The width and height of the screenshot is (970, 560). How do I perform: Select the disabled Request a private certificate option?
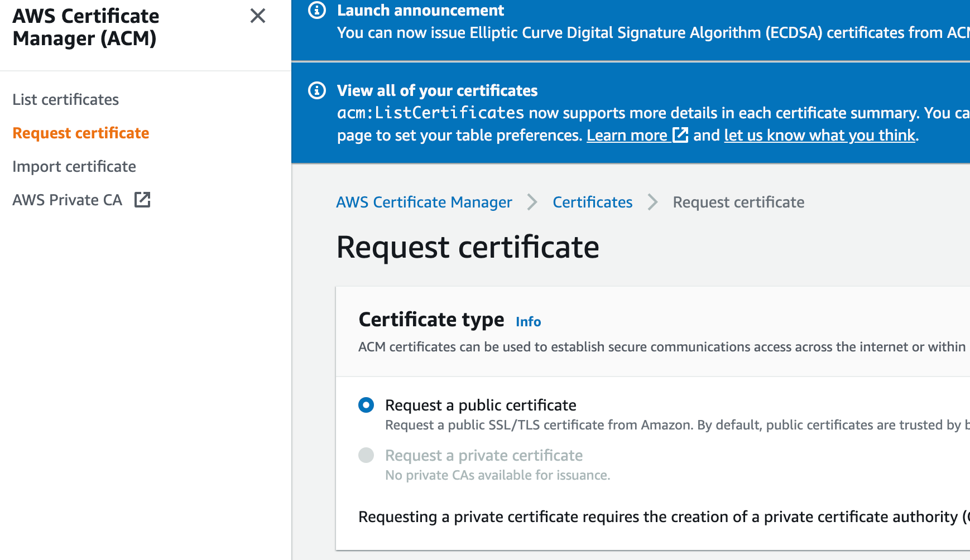click(366, 455)
